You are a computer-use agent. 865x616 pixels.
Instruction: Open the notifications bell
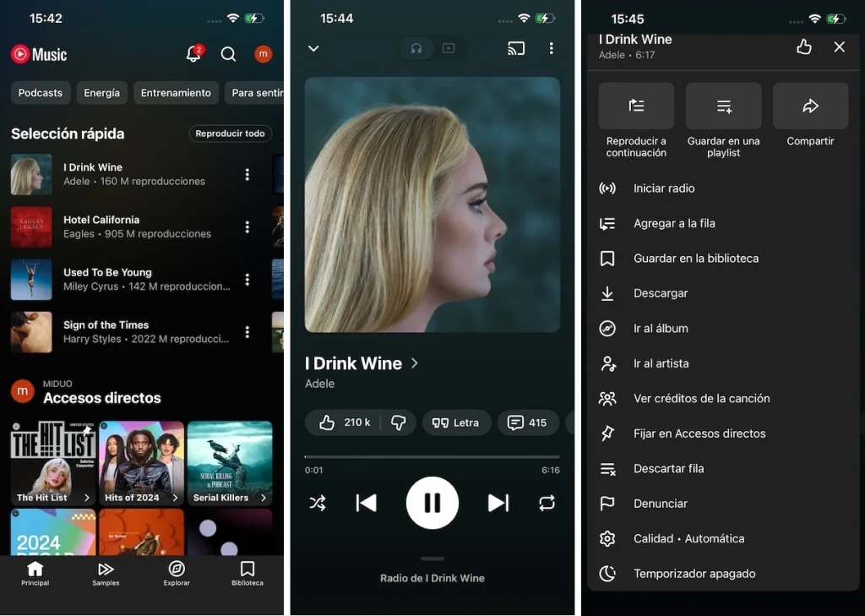tap(193, 54)
